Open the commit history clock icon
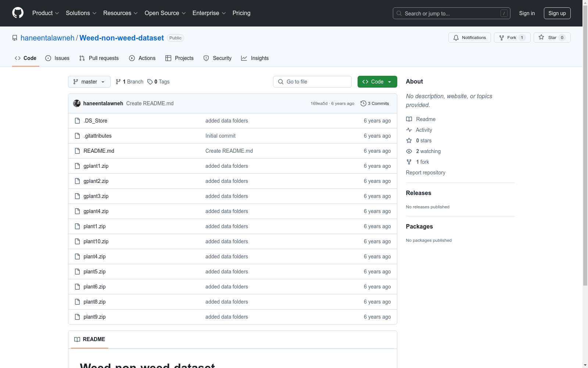The height and width of the screenshot is (368, 588). 363,103
